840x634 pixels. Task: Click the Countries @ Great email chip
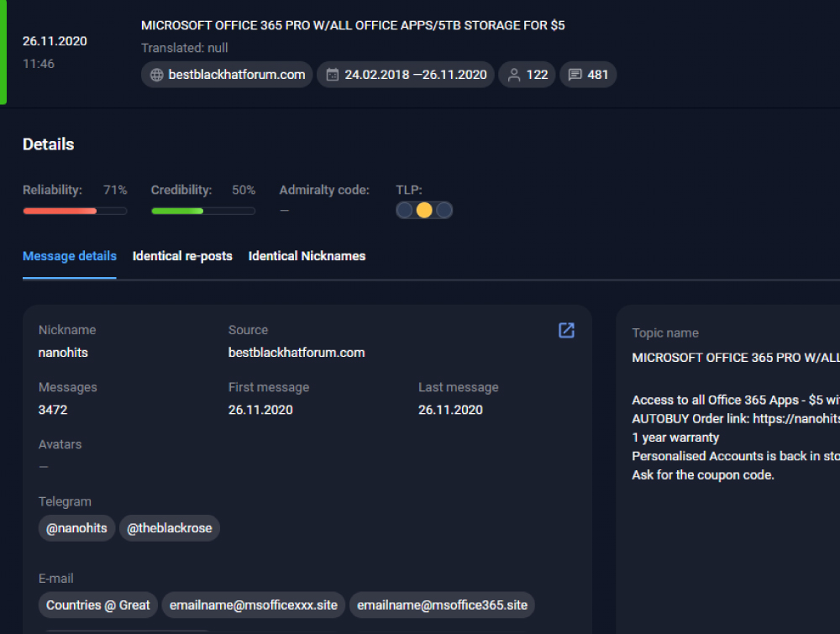click(98, 605)
